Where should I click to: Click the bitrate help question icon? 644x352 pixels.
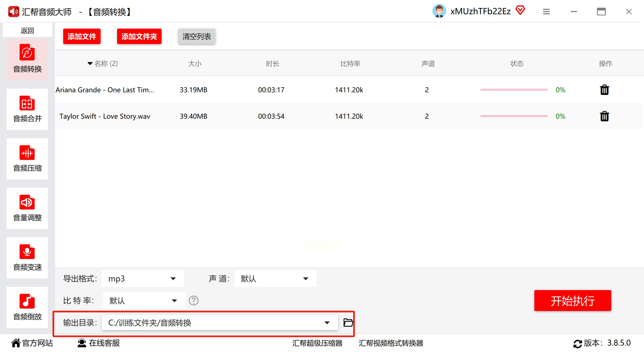(194, 301)
